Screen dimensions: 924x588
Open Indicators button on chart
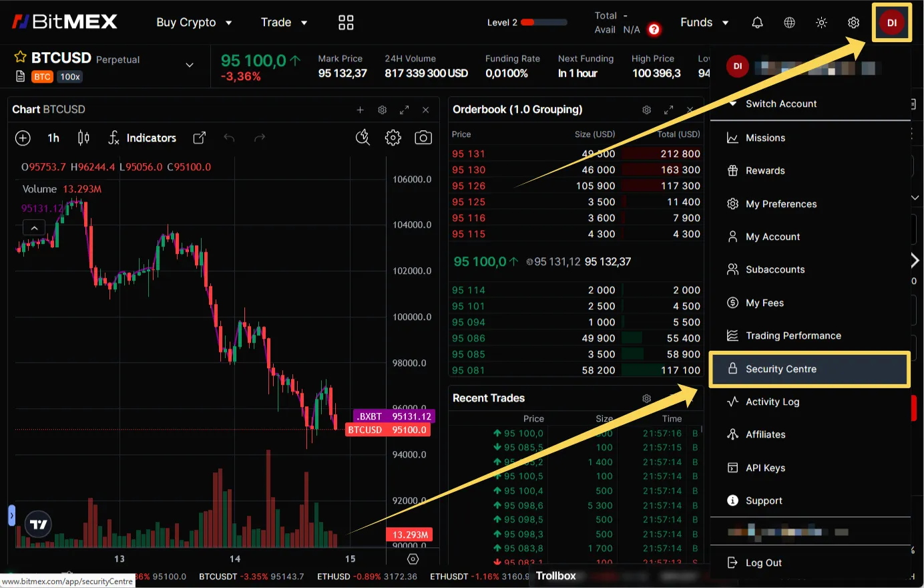point(142,138)
